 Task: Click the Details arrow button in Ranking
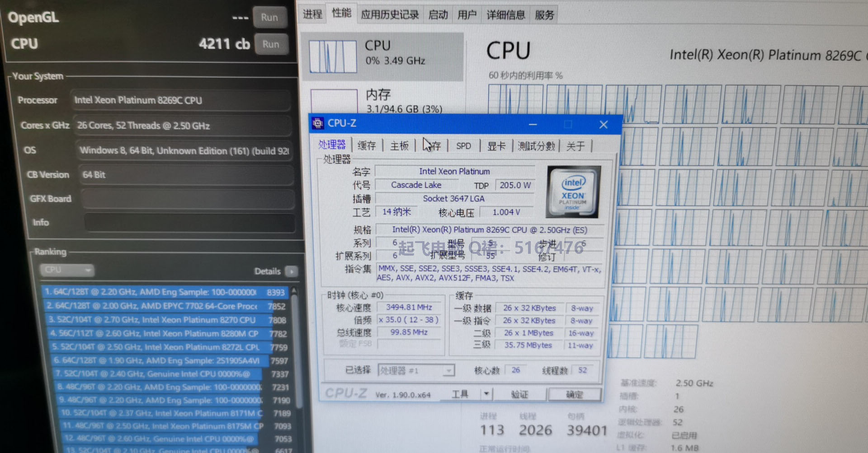coord(292,271)
